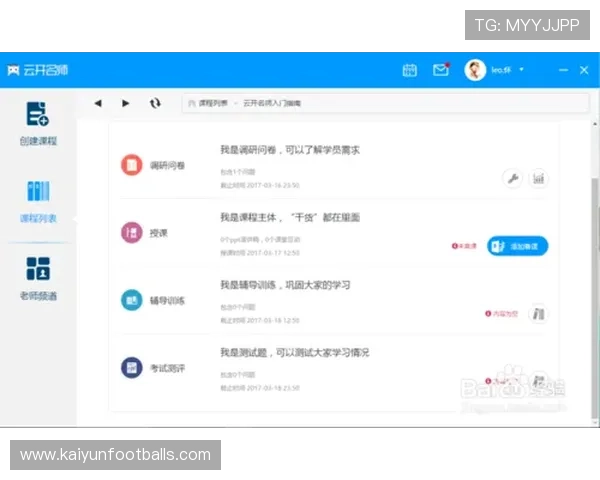Click the leo username text
The height and width of the screenshot is (480, 600).
pos(501,70)
